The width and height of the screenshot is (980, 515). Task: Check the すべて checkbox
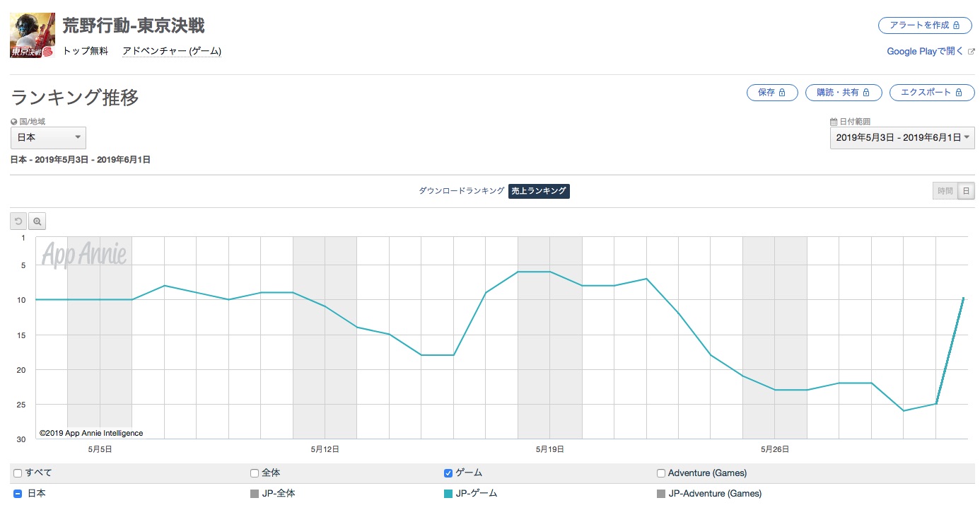pyautogui.click(x=18, y=473)
